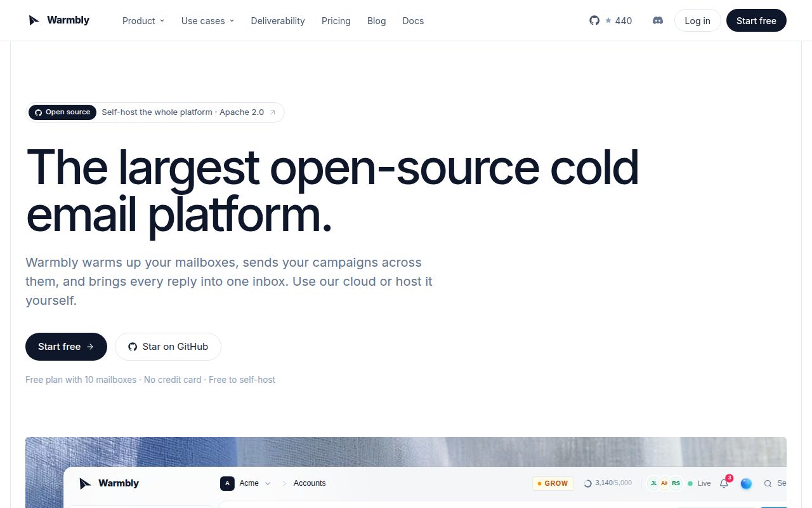Click the 'Free plan with 10 mailboxes' note

150,380
